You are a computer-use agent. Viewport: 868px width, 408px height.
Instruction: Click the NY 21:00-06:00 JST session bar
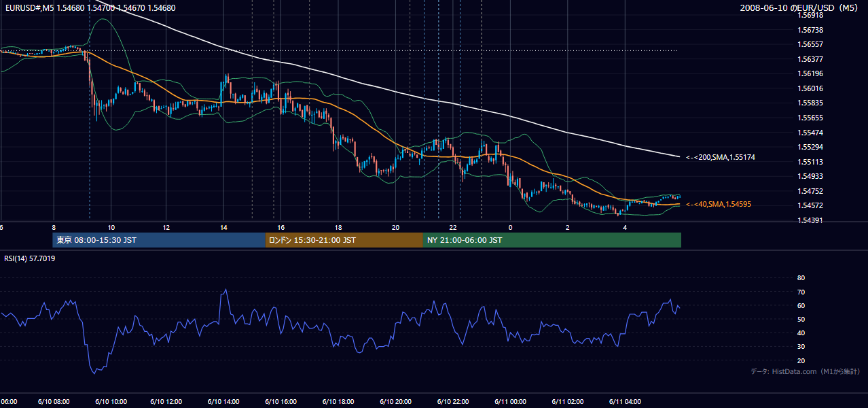click(x=552, y=240)
